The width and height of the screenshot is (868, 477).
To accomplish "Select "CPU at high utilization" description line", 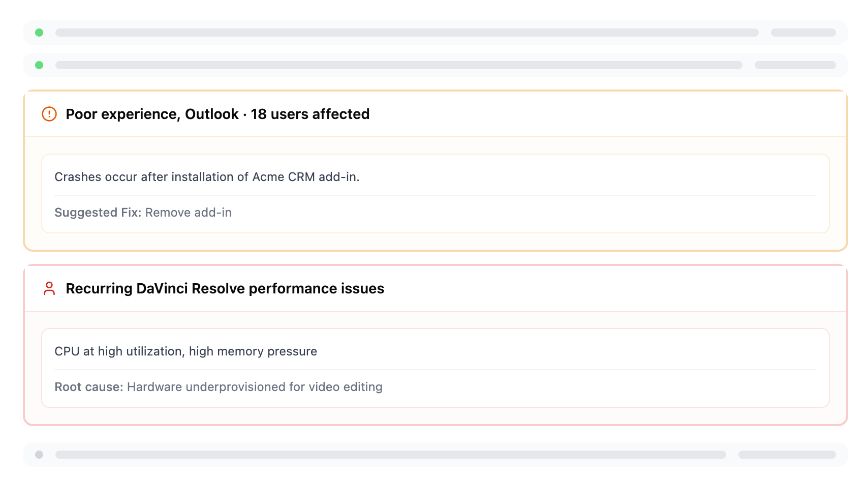I will [185, 351].
